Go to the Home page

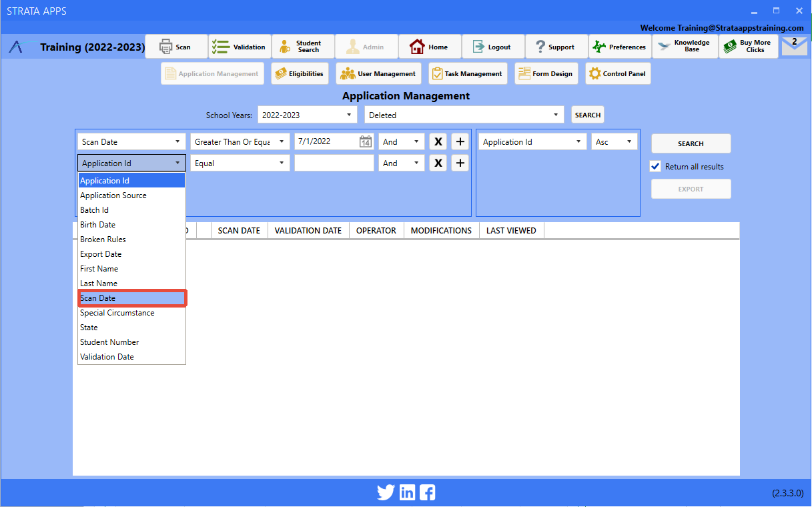click(430, 47)
